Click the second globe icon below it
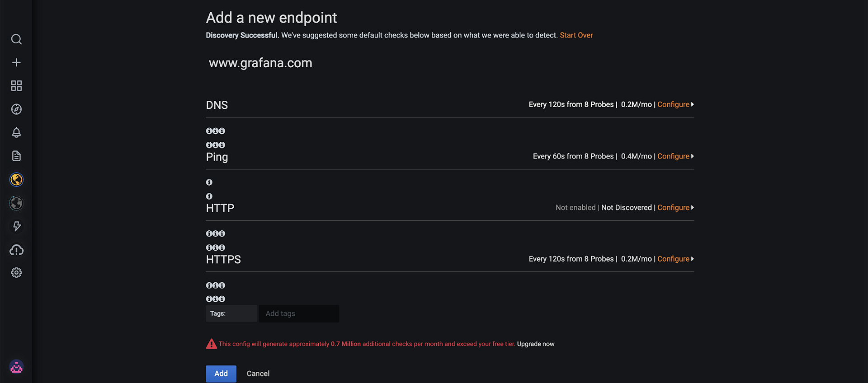 (16, 203)
